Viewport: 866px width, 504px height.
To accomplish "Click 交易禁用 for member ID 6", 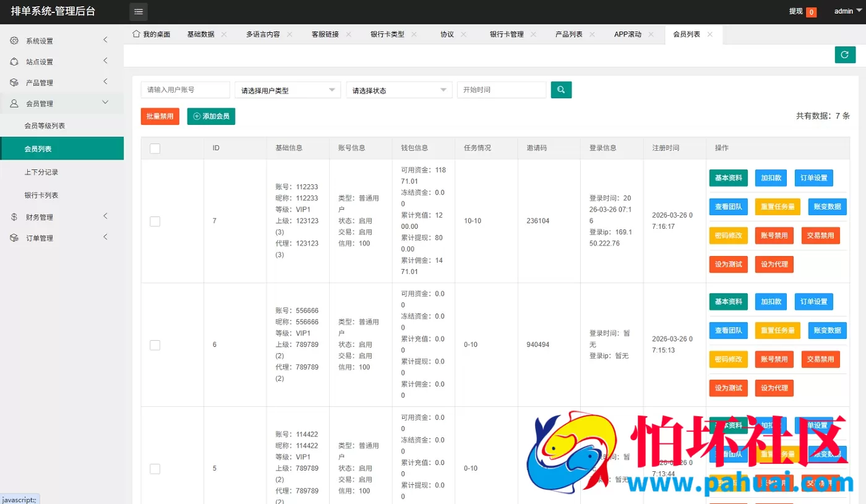I will point(821,359).
